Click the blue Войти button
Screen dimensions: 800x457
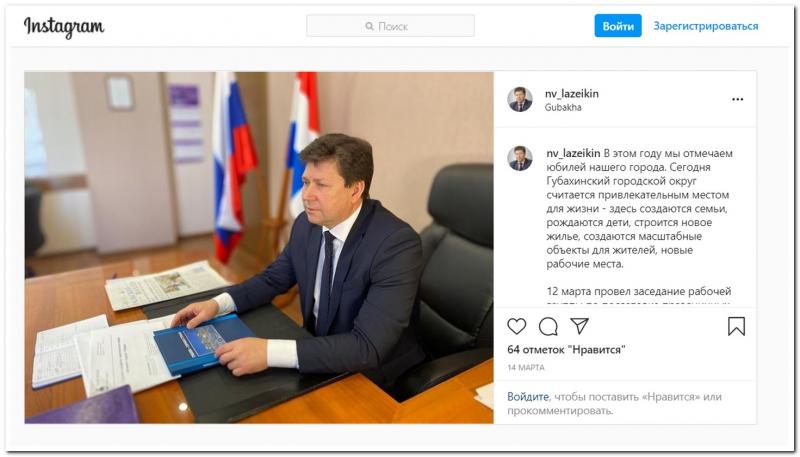(618, 26)
